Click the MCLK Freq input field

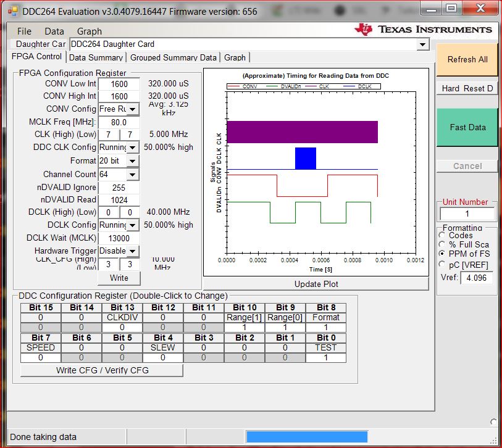(x=119, y=122)
